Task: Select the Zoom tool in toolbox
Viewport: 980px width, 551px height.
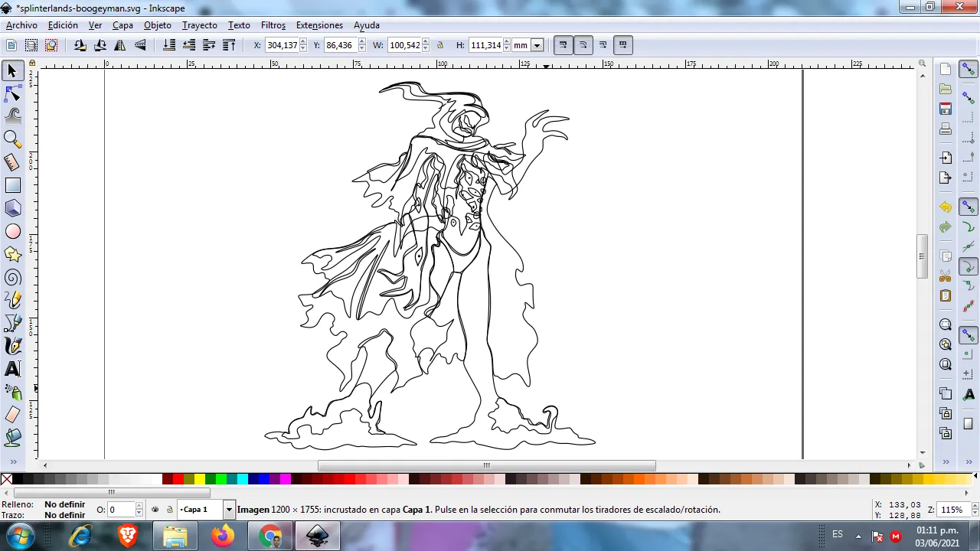Action: pos(12,139)
